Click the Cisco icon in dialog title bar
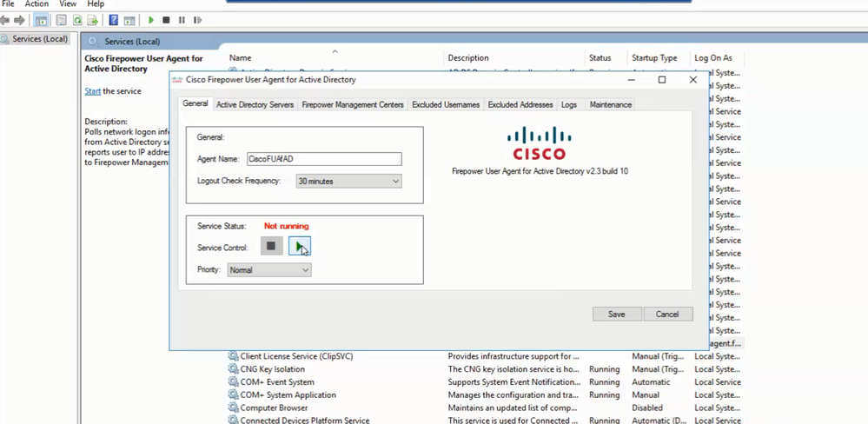868x424 pixels. click(177, 80)
